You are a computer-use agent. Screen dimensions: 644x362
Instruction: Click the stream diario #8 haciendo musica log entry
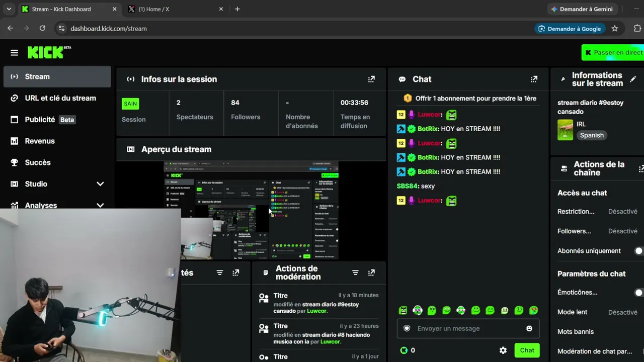[x=321, y=338]
